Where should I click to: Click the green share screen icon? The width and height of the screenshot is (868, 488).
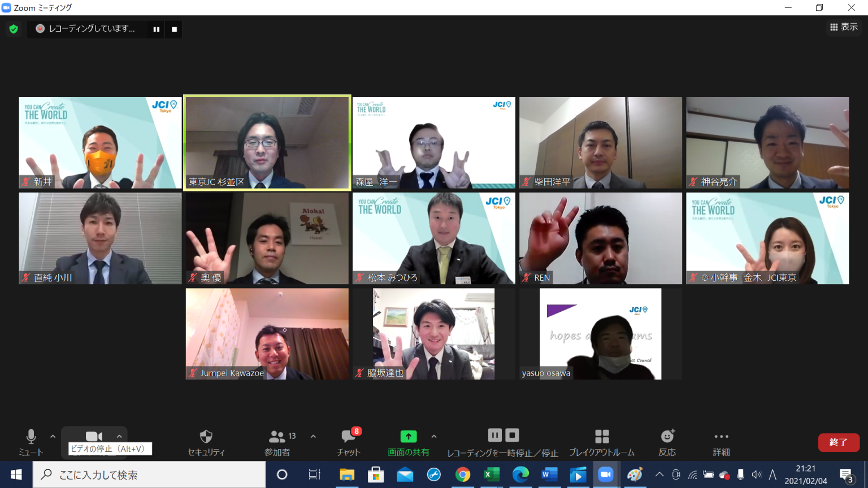408,437
